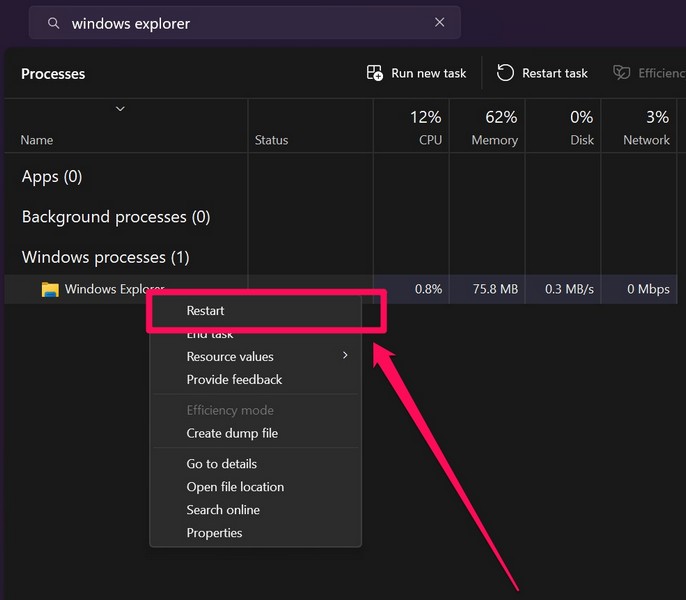This screenshot has height=600, width=686.
Task: Sort by CPU column header
Action: pyautogui.click(x=411, y=127)
